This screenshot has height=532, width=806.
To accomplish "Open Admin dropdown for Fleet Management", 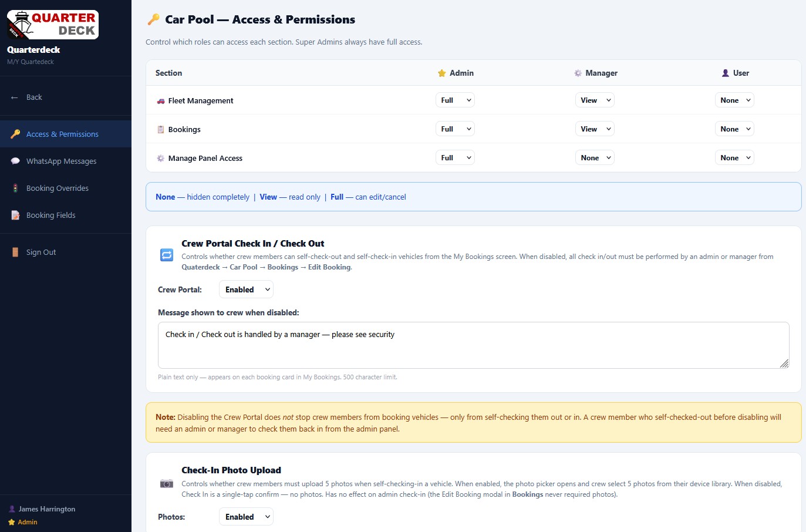I will [455, 100].
